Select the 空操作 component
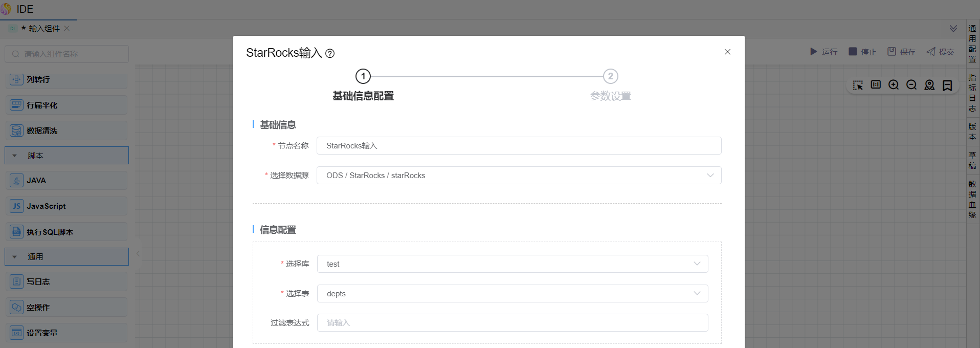 tap(66, 307)
